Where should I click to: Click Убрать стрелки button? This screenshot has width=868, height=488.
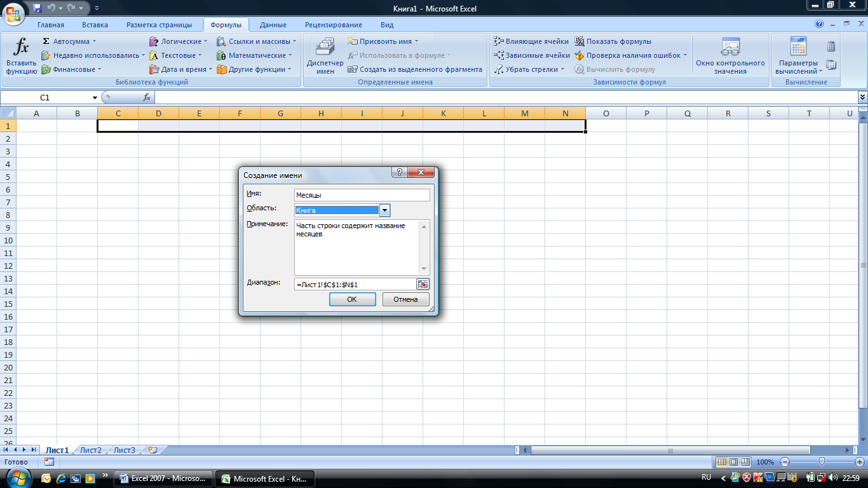point(530,69)
